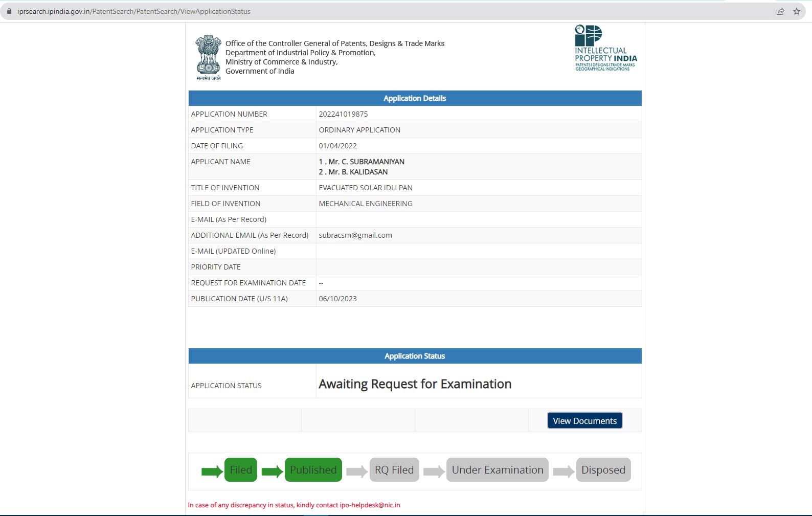Image resolution: width=812 pixels, height=516 pixels.
Task: Click application number 202241019875 value
Action: point(343,114)
